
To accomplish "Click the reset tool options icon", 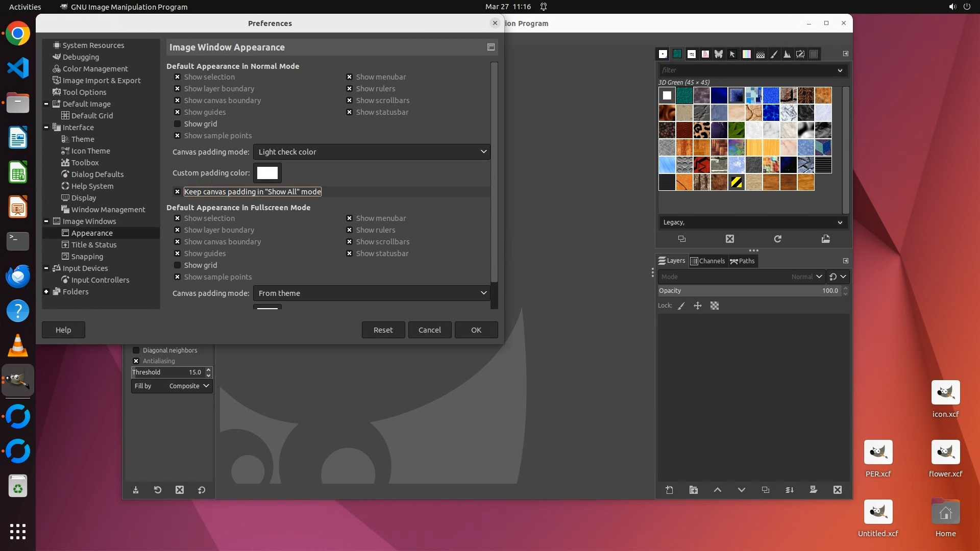I will [202, 490].
